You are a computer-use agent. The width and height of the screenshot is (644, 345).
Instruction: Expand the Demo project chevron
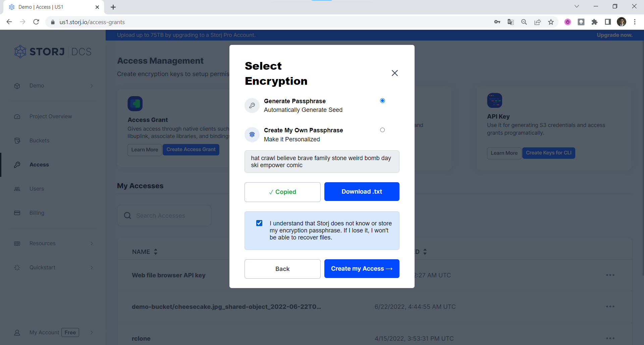coord(92,86)
